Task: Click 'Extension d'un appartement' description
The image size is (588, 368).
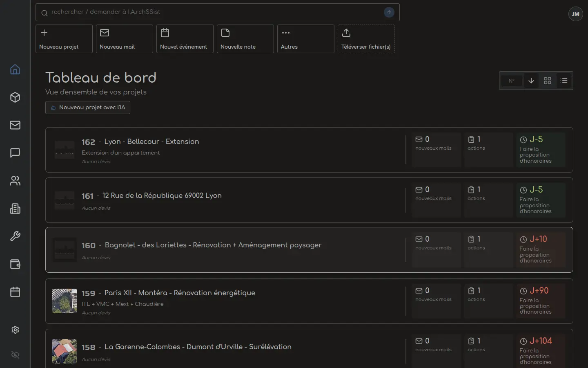Action: click(120, 153)
